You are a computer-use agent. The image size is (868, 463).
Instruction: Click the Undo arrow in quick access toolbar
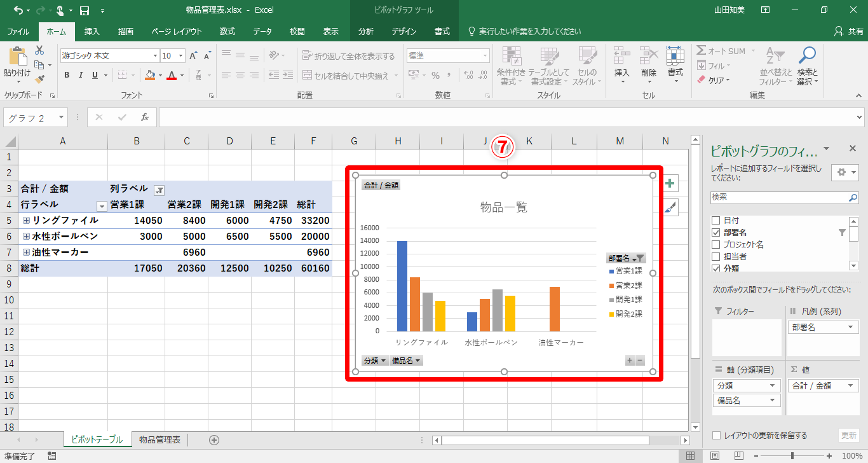[17, 10]
